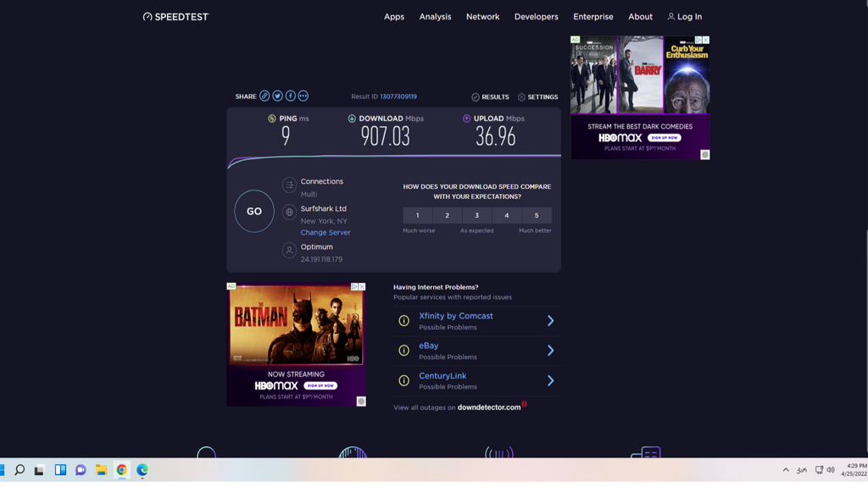
Task: Open Chat app from taskbar
Action: 81,470
